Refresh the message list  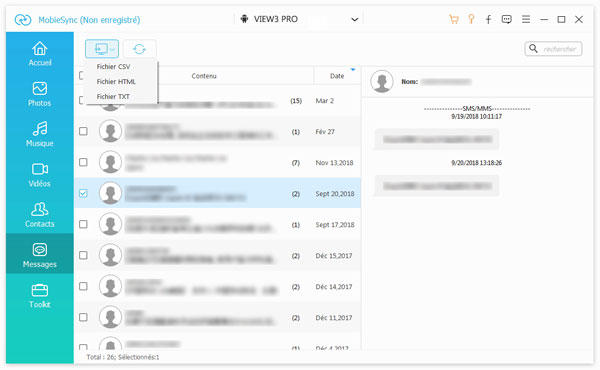(139, 49)
